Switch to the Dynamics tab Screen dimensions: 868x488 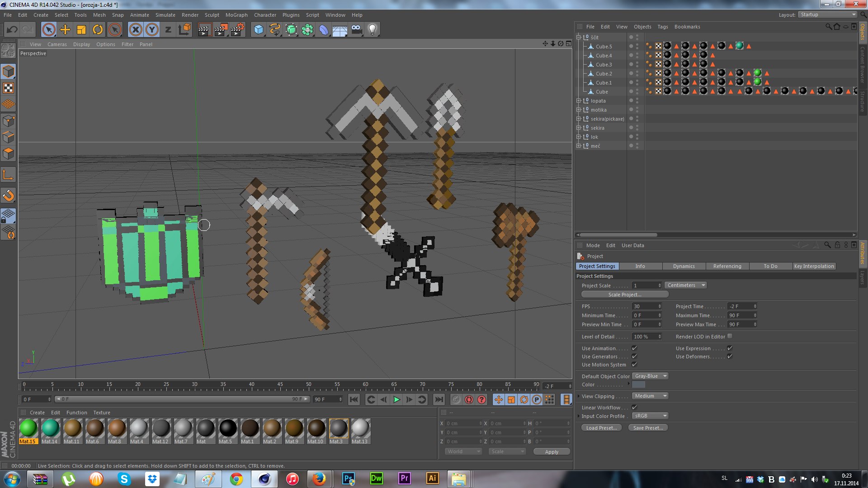coord(684,266)
